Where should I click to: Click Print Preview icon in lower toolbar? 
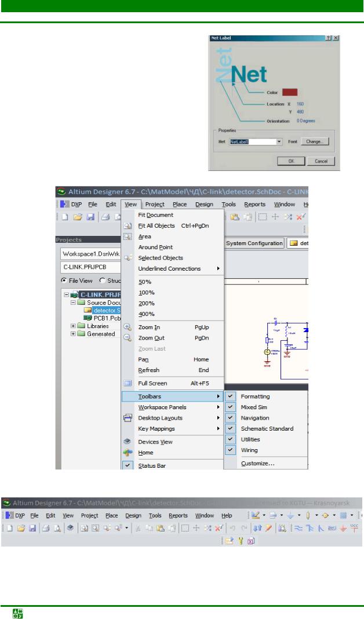tap(57, 528)
